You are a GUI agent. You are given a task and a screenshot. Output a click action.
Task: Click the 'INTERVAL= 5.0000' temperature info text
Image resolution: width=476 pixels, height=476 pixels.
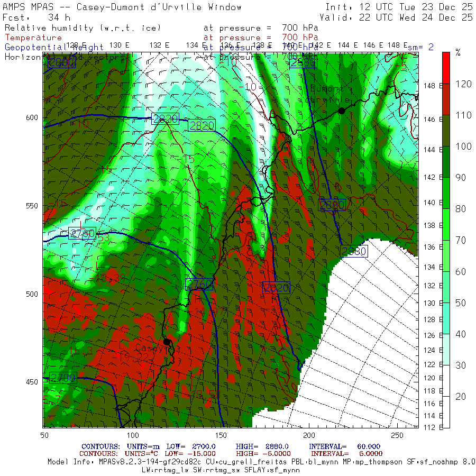click(x=346, y=454)
